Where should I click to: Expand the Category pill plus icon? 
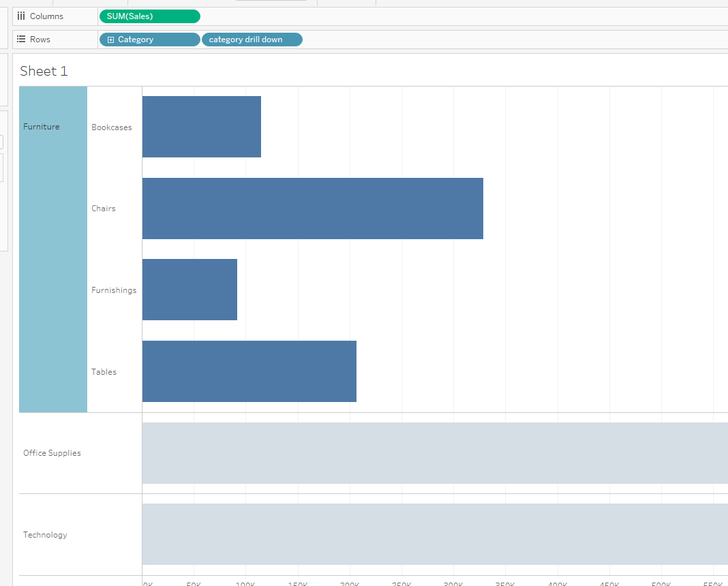click(x=110, y=40)
